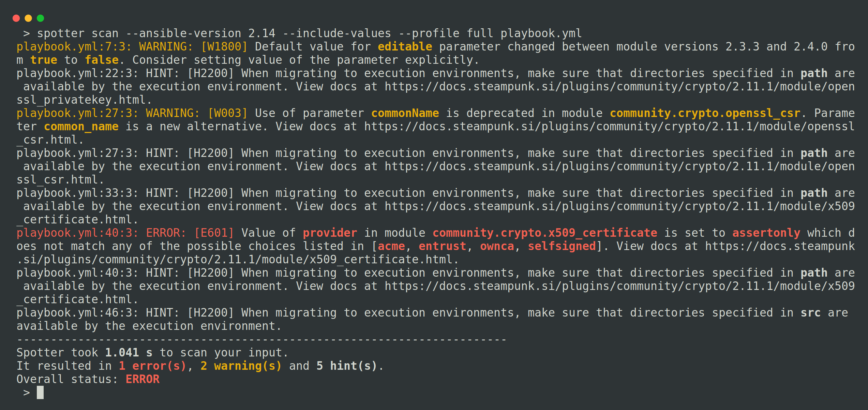The width and height of the screenshot is (868, 410).
Task: Click the [W1800] warning code
Action: (224, 47)
